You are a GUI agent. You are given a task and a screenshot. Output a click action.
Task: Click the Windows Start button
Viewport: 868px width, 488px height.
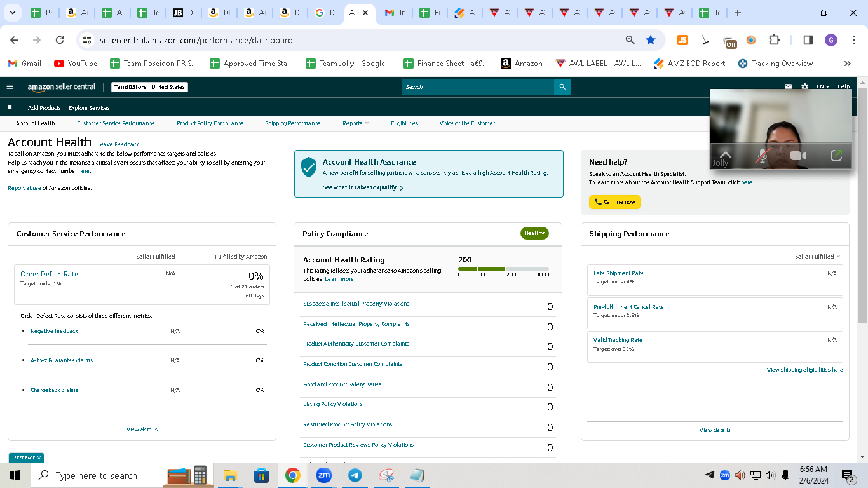coord(15,475)
